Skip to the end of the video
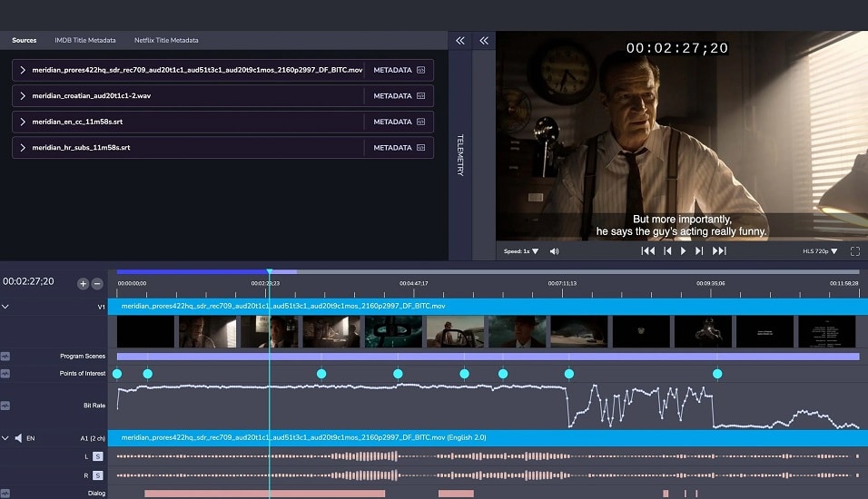This screenshot has width=868, height=499. click(x=719, y=251)
